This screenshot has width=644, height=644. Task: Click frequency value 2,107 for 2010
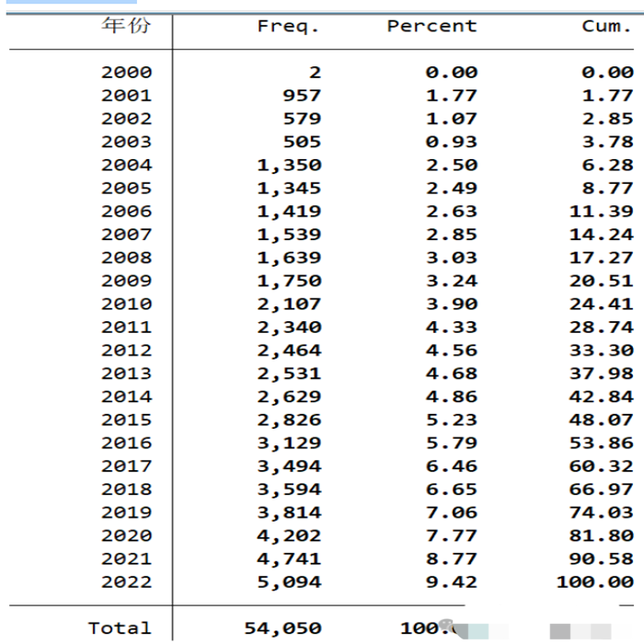pos(289,305)
